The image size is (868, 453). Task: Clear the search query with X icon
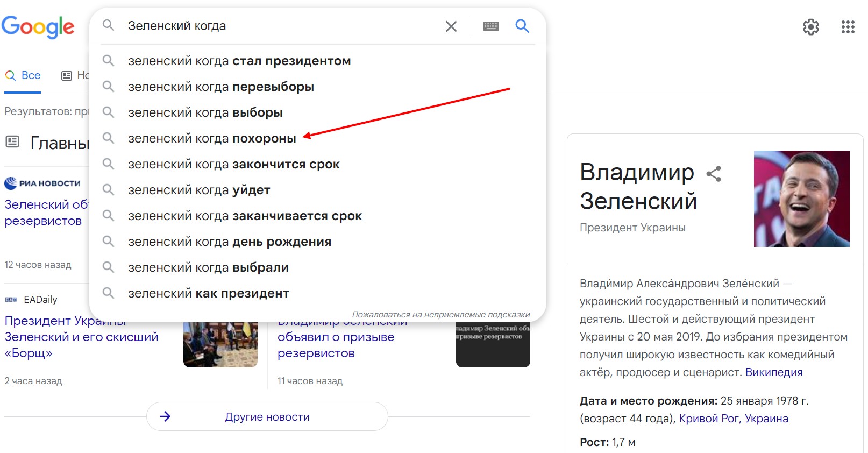point(451,26)
